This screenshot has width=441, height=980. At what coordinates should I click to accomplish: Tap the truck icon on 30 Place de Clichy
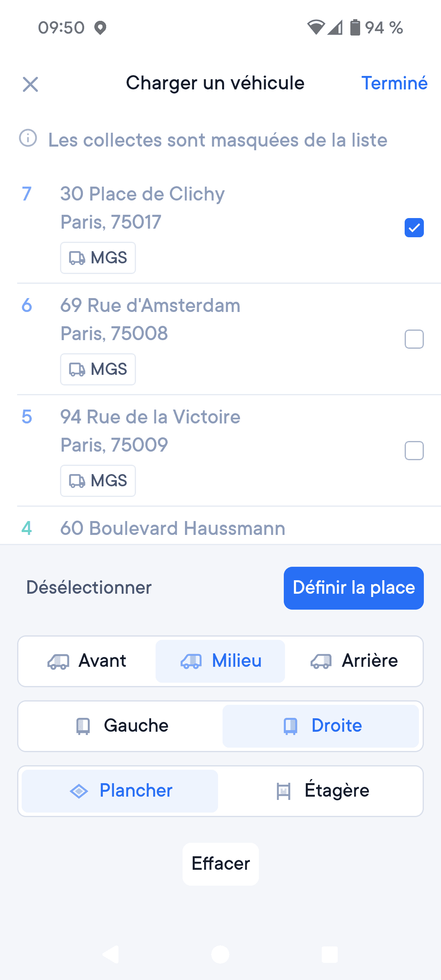pyautogui.click(x=77, y=258)
